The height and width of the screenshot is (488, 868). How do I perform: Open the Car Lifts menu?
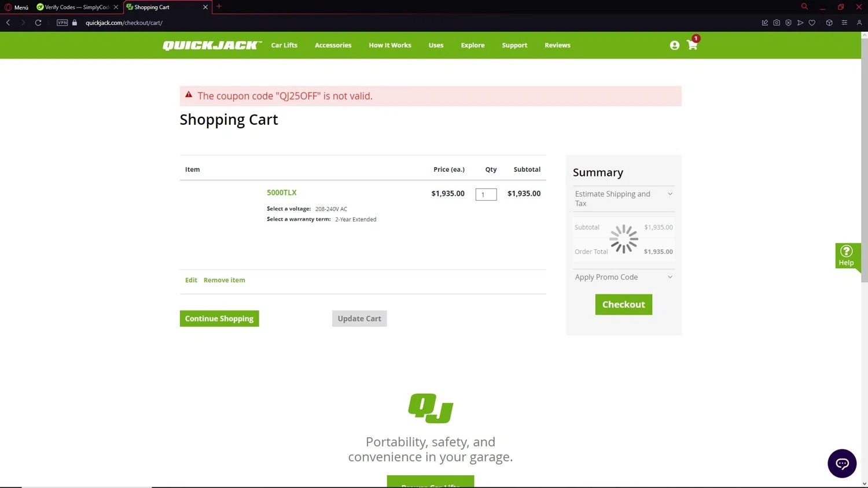(284, 45)
